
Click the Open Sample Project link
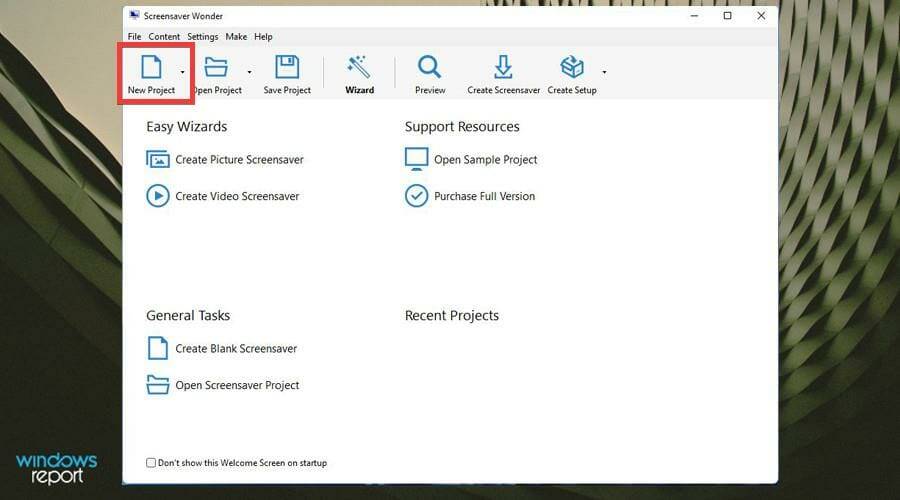[x=486, y=160]
